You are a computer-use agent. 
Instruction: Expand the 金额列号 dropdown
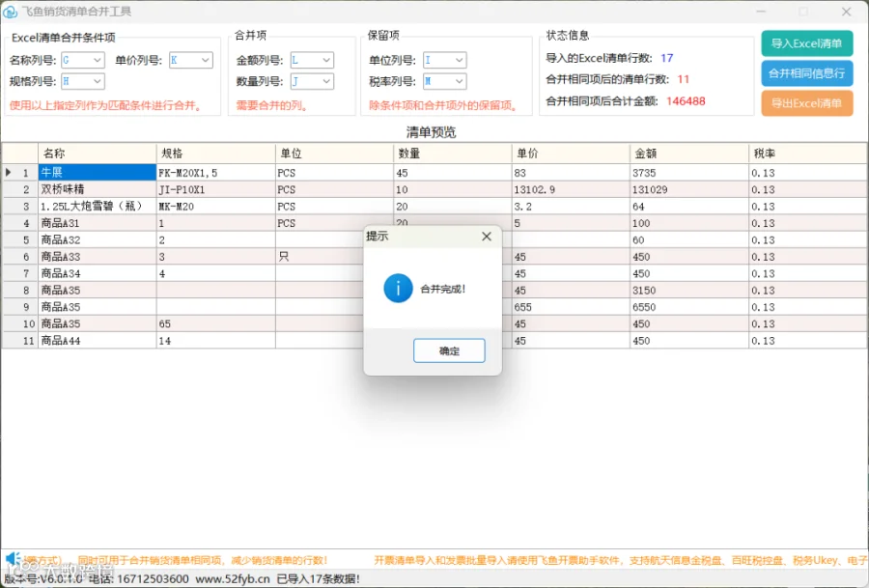click(312, 60)
